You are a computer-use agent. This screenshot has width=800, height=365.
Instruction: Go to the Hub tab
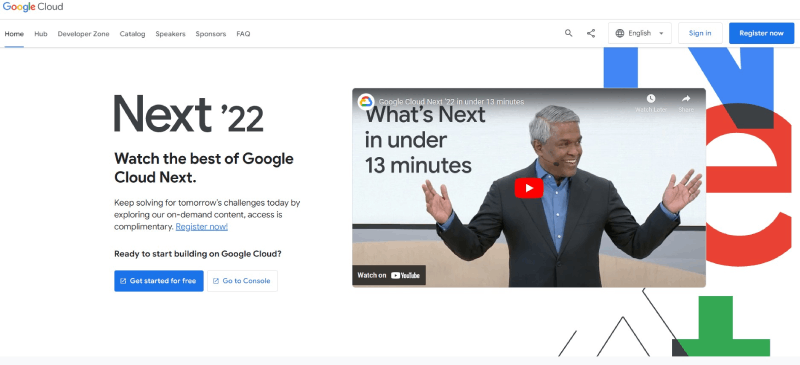(x=41, y=34)
